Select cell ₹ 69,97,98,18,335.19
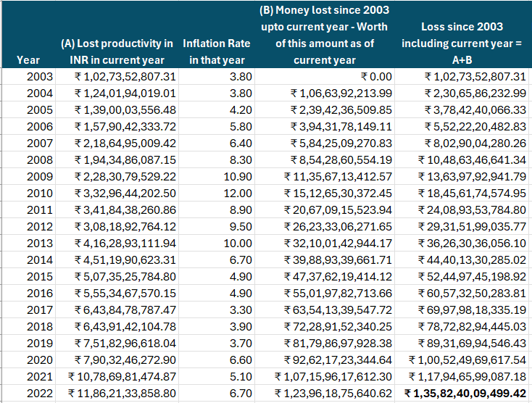Image resolution: width=532 pixels, height=403 pixels. [462, 309]
